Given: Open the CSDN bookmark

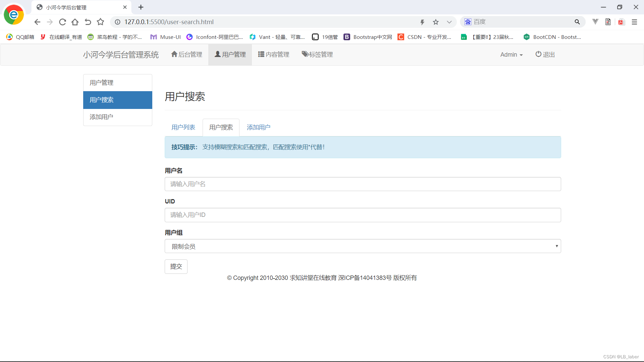Looking at the screenshot, I should [x=424, y=37].
